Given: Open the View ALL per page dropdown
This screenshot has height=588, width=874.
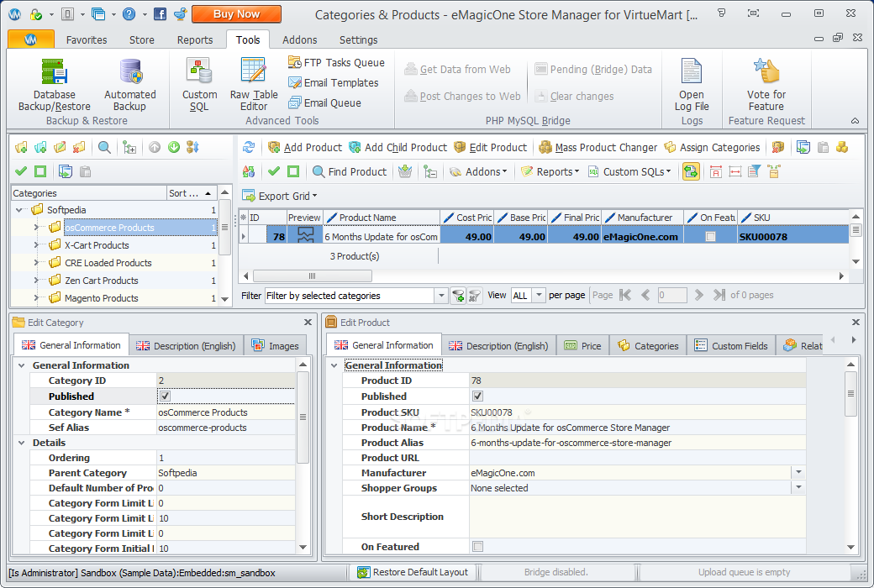Looking at the screenshot, I should 539,296.
